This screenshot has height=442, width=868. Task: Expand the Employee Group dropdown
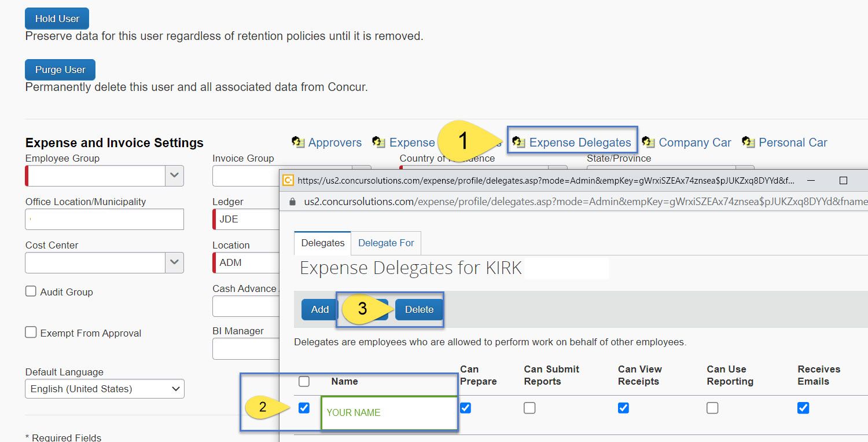tap(175, 176)
